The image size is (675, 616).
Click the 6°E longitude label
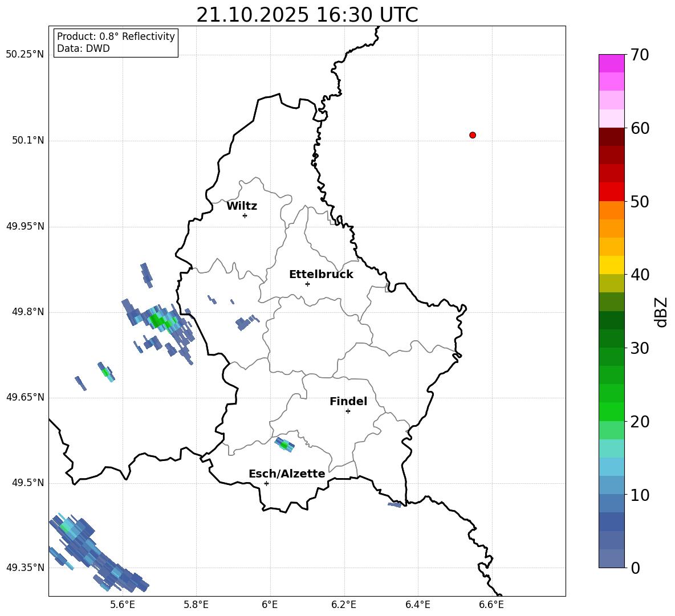[270, 605]
